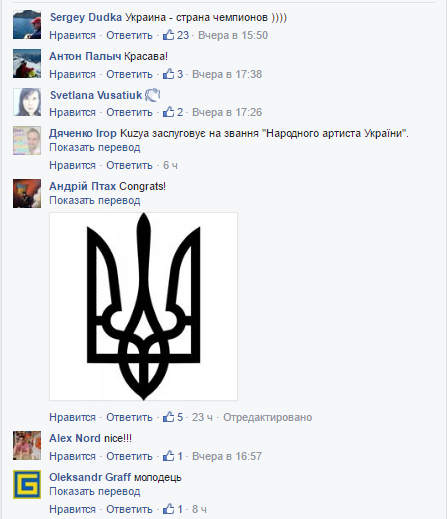This screenshot has height=519, width=447.
Task: Click thumbs-up icon under Oleksandr Graff's comment
Action: (x=168, y=509)
